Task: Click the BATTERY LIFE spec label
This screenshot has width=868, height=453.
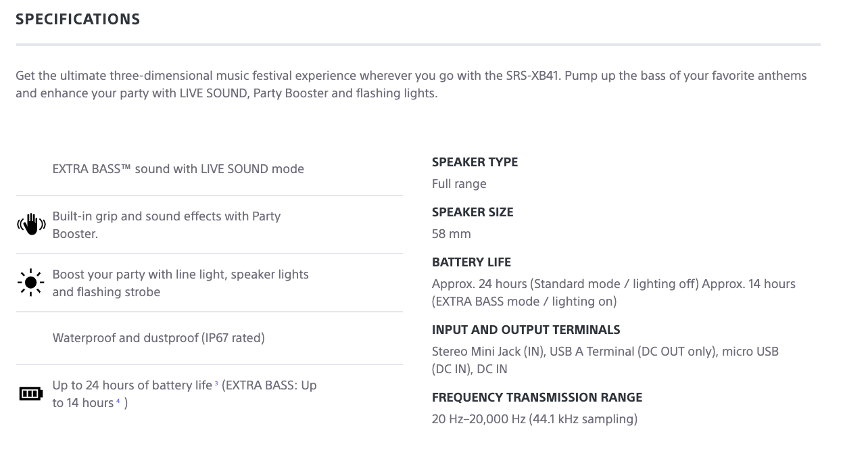Action: [x=471, y=262]
